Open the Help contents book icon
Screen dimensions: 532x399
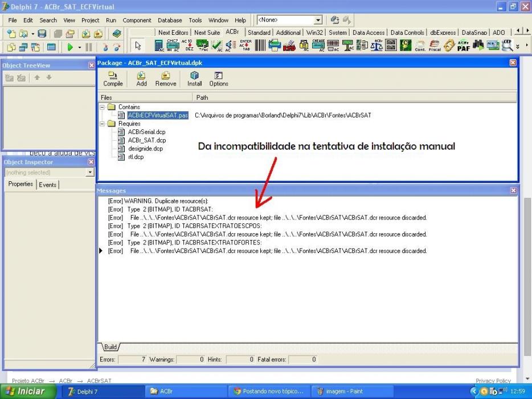tap(117, 33)
